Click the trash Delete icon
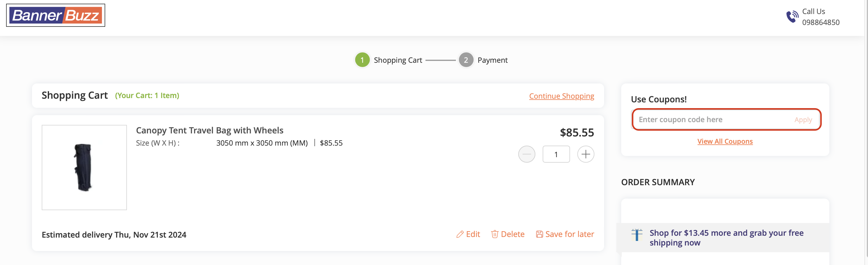This screenshot has height=265, width=868. (495, 234)
